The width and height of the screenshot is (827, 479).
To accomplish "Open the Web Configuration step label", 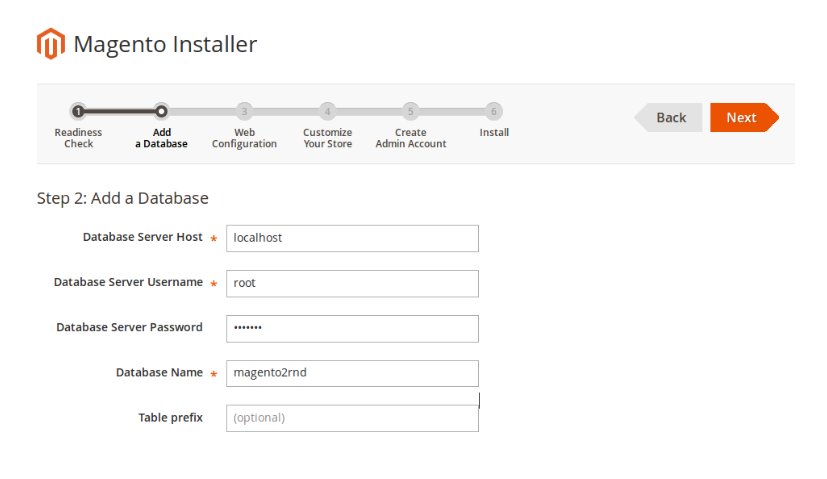I will [x=244, y=138].
